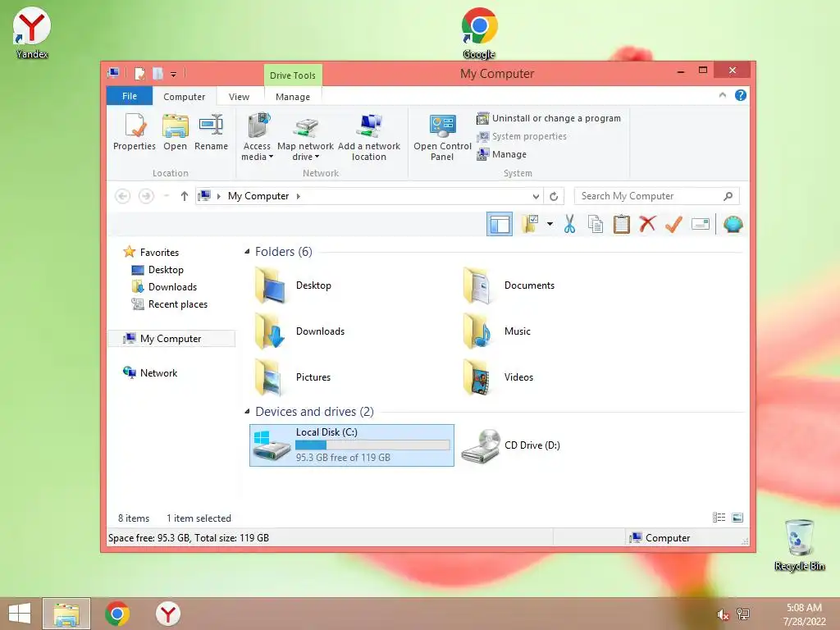Select the Videos folder
Screen dimensions: 840x630
coord(498,377)
